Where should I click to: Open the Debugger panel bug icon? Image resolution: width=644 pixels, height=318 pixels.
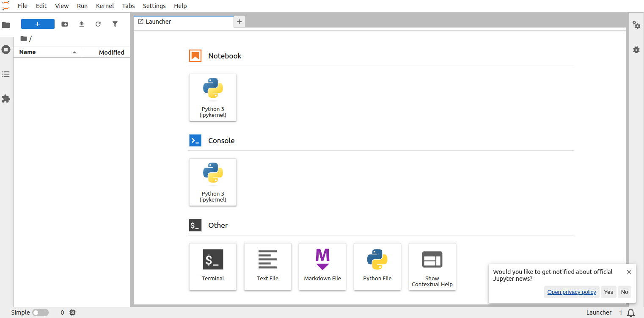click(x=636, y=50)
